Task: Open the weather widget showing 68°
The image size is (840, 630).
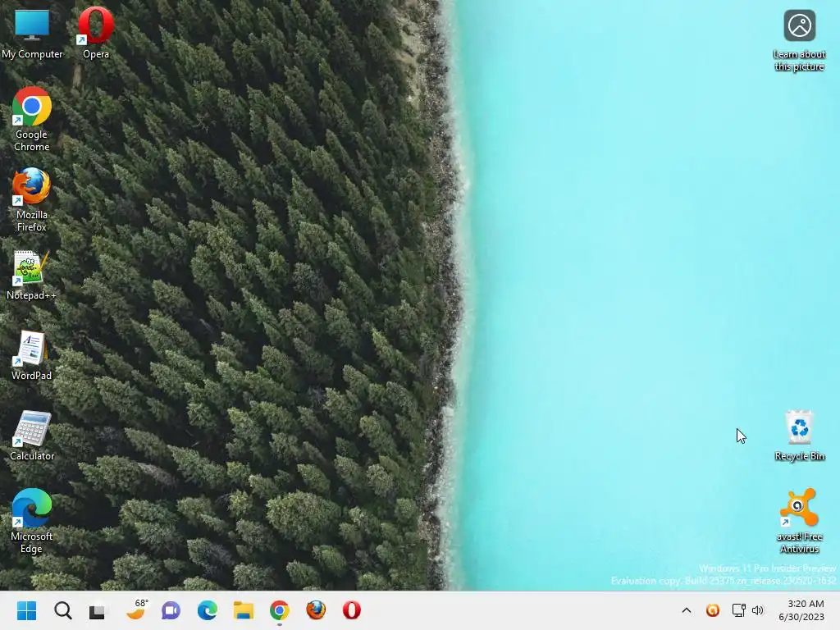Action: (x=136, y=610)
